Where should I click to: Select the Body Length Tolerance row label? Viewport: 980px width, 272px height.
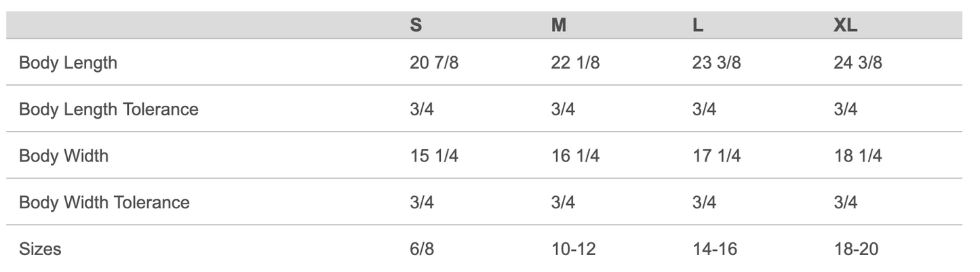tap(109, 109)
